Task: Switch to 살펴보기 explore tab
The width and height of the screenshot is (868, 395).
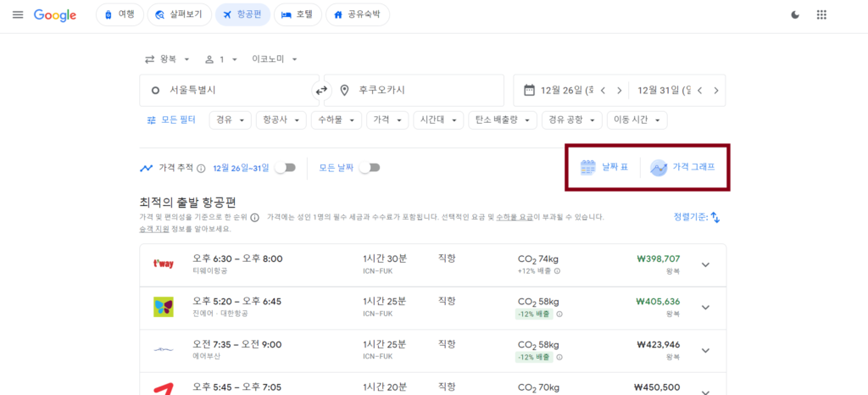Action: tap(180, 15)
